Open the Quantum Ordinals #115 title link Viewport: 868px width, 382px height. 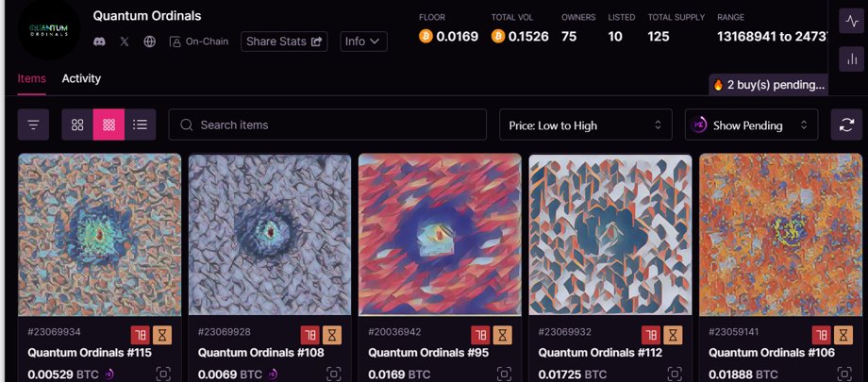(90, 353)
